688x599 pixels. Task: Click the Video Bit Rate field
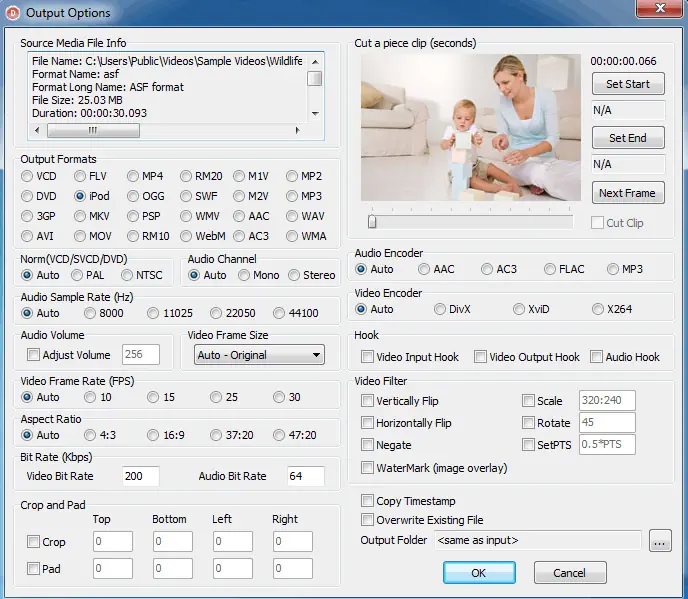140,476
